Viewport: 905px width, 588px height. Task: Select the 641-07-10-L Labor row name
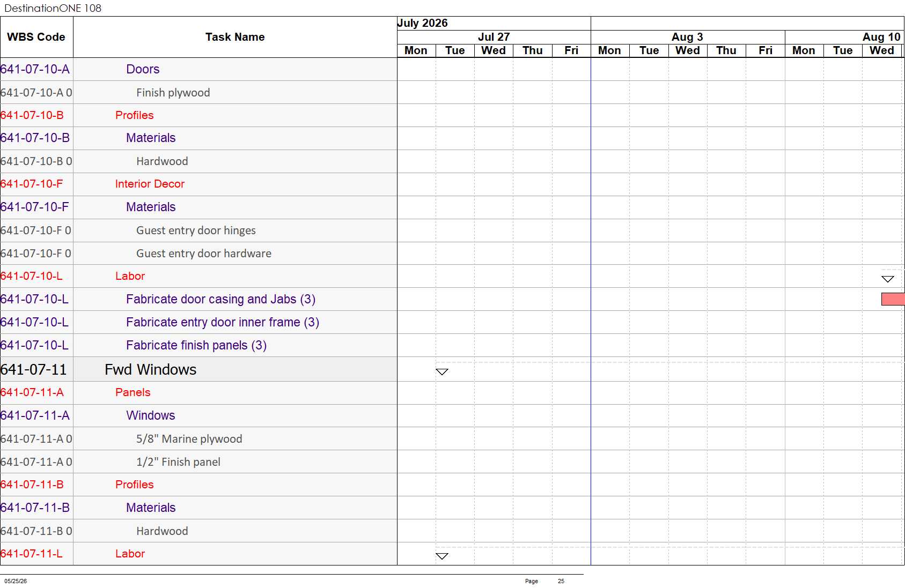tap(130, 276)
